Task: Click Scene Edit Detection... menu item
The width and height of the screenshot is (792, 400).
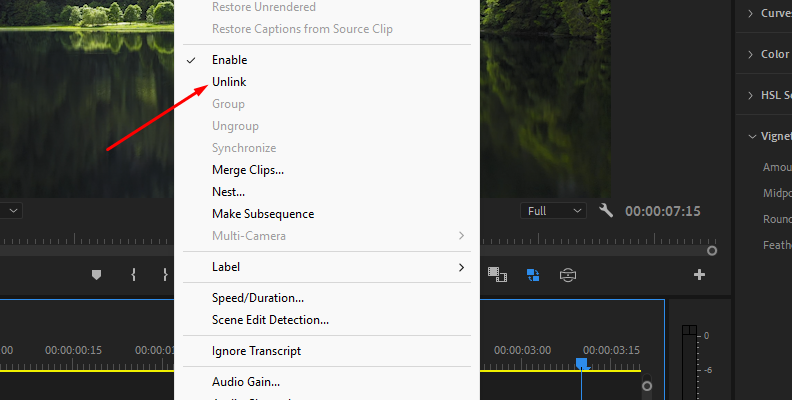Action: (270, 320)
